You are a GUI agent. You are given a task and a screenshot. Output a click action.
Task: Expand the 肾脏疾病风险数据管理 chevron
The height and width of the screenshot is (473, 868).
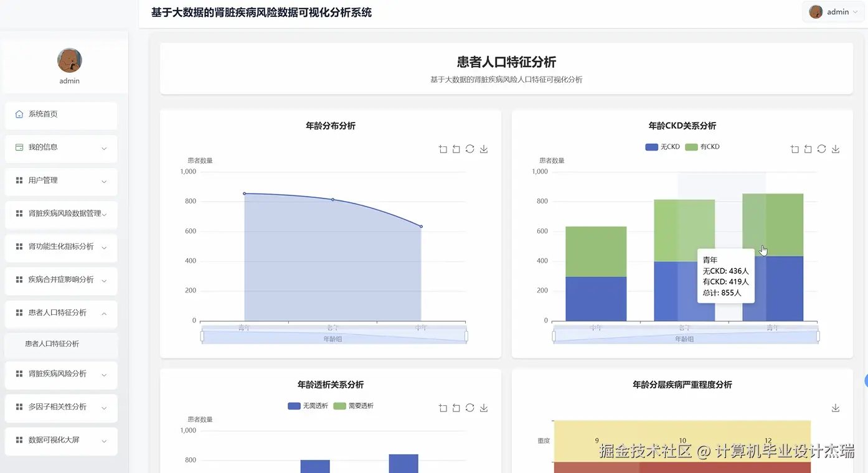[x=104, y=215]
